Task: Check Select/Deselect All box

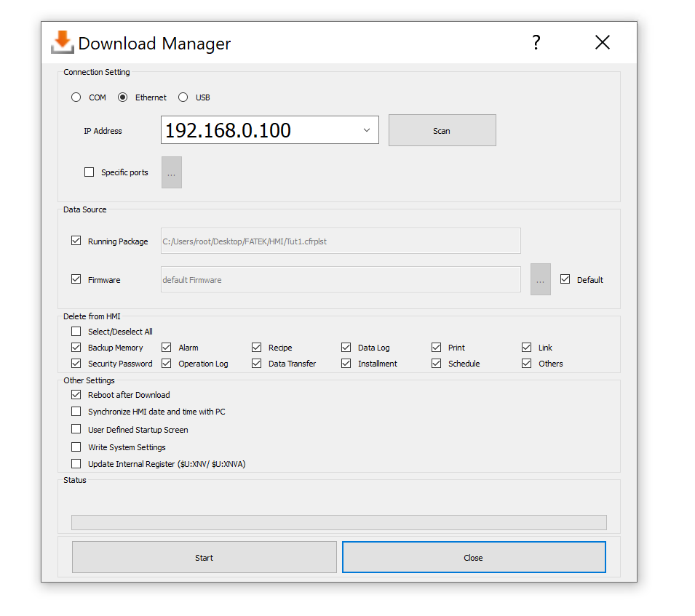Action: 76,332
